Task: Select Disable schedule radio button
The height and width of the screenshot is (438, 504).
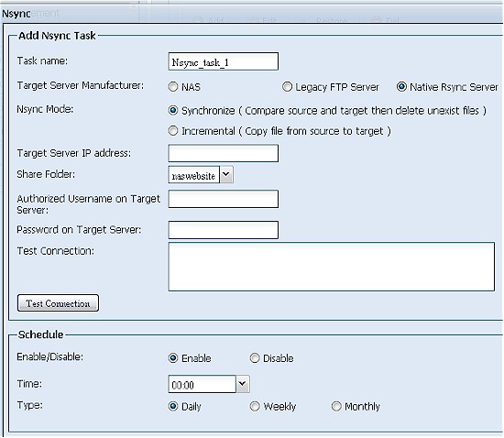Action: click(255, 358)
